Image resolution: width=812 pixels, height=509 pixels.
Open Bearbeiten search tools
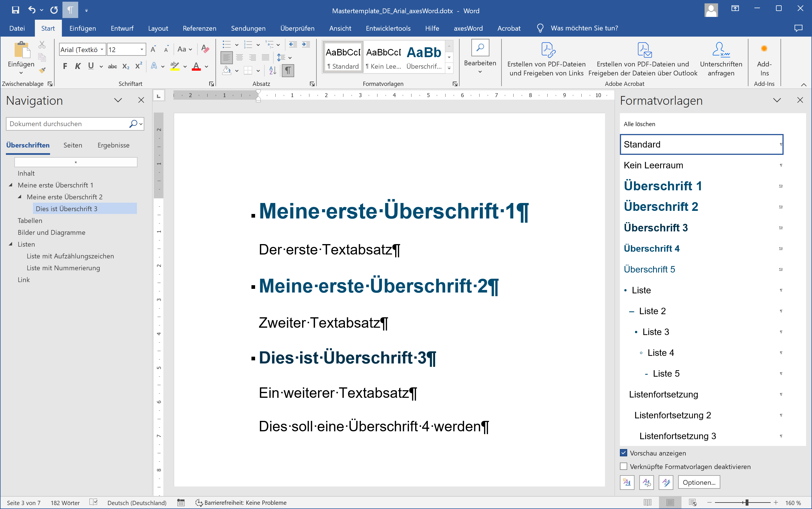(480, 57)
